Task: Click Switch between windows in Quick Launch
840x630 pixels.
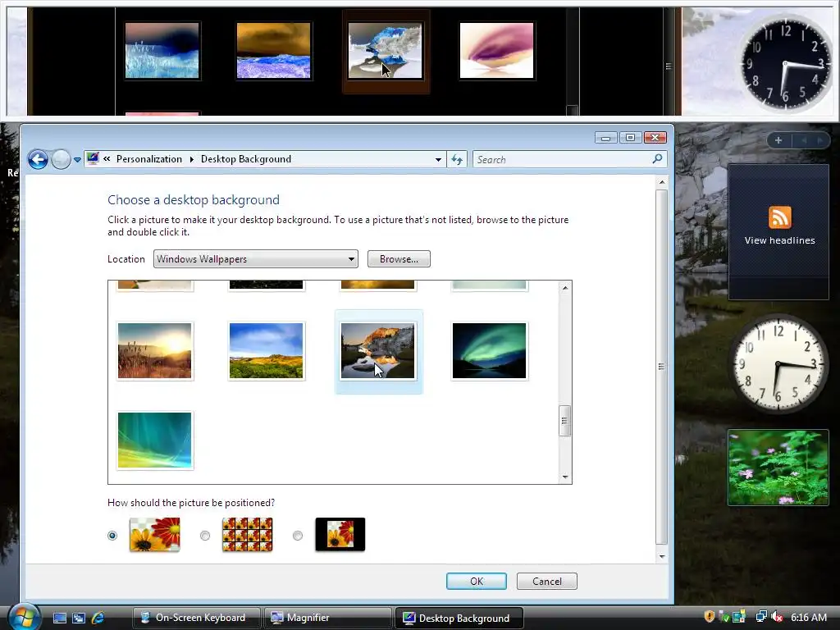Action: tap(79, 618)
